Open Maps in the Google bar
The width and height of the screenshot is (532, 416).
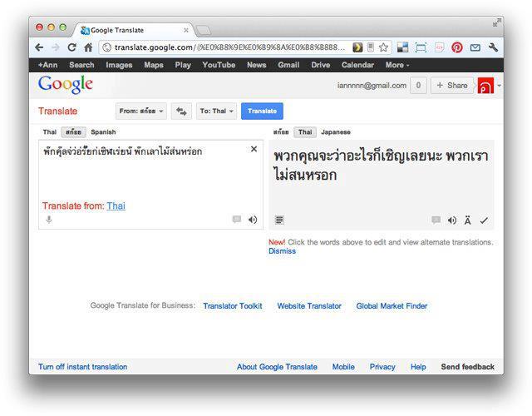click(153, 65)
